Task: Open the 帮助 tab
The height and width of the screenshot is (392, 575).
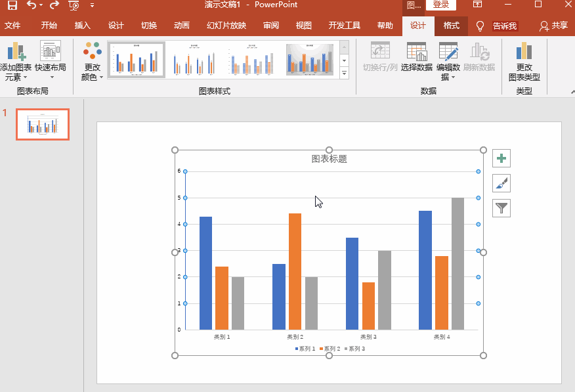Action: pyautogui.click(x=385, y=26)
